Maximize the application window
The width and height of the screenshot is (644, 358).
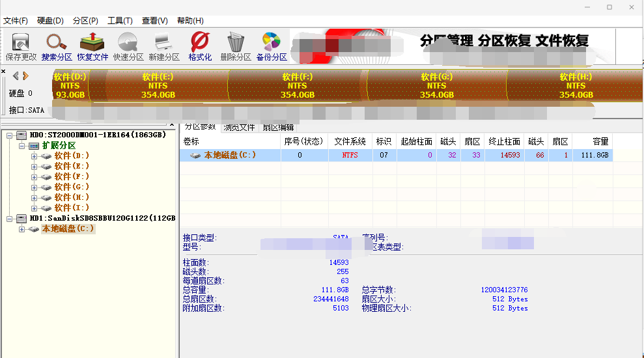(609, 7)
